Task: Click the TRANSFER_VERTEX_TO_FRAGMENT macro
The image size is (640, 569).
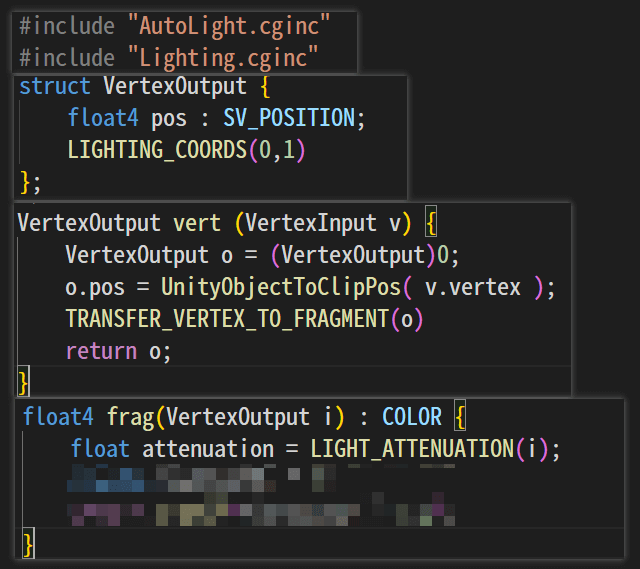Action: tap(225, 319)
